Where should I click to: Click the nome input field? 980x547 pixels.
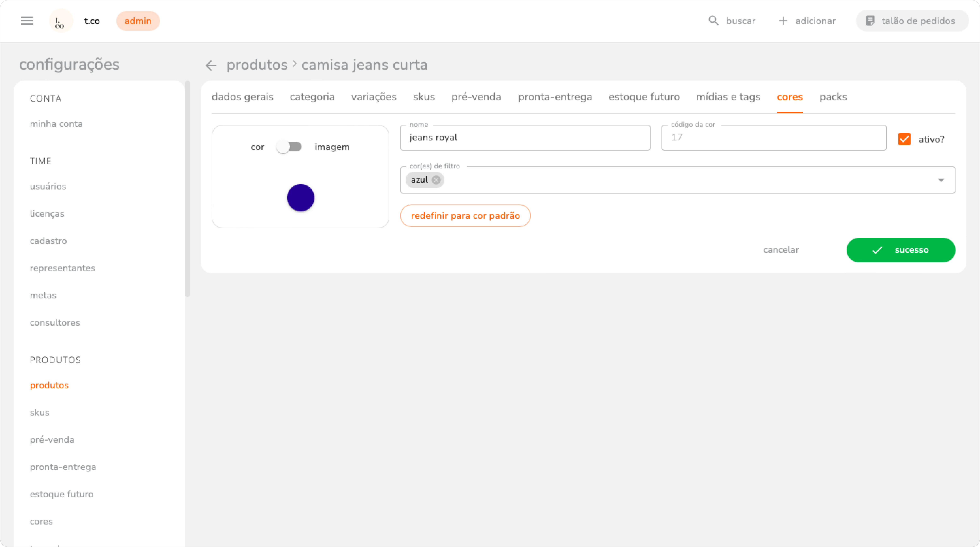(x=525, y=138)
